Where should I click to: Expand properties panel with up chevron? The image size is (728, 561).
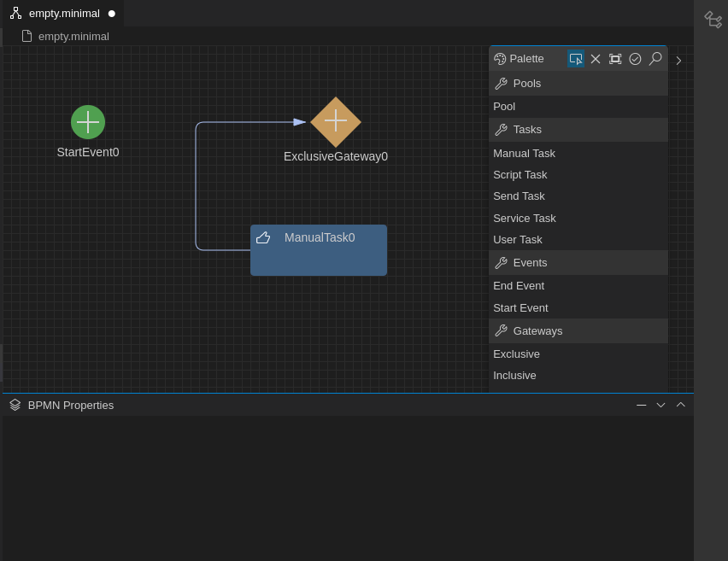681,405
